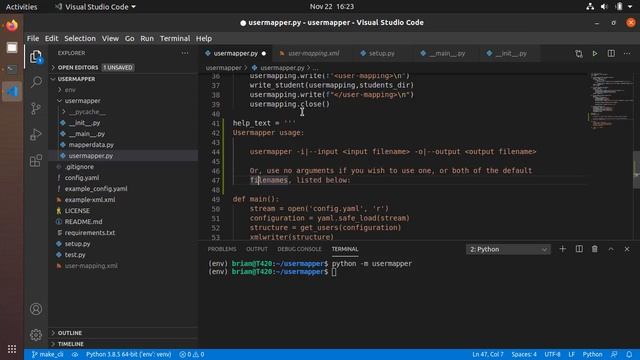Open the Extensions view
Viewport: 640px width, 360px height.
tap(36, 160)
